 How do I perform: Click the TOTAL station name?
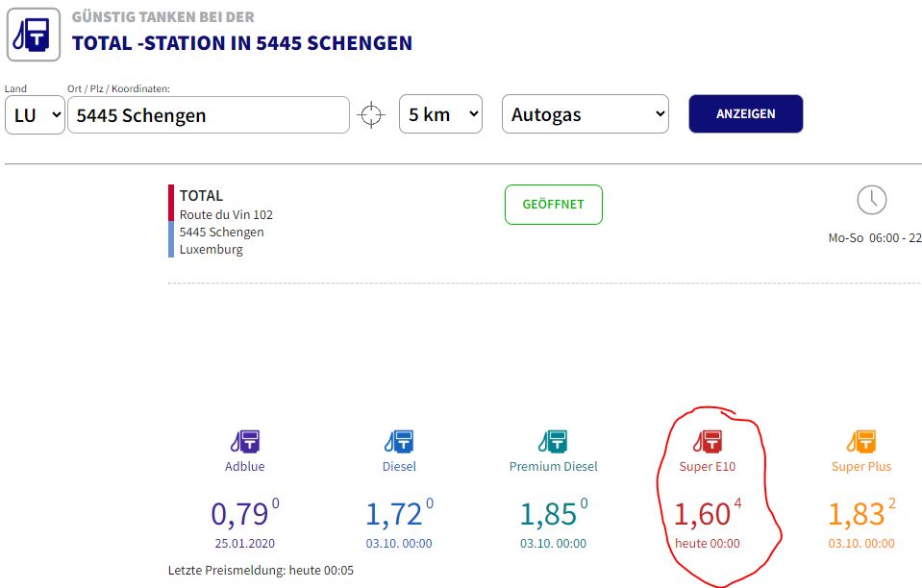click(201, 196)
